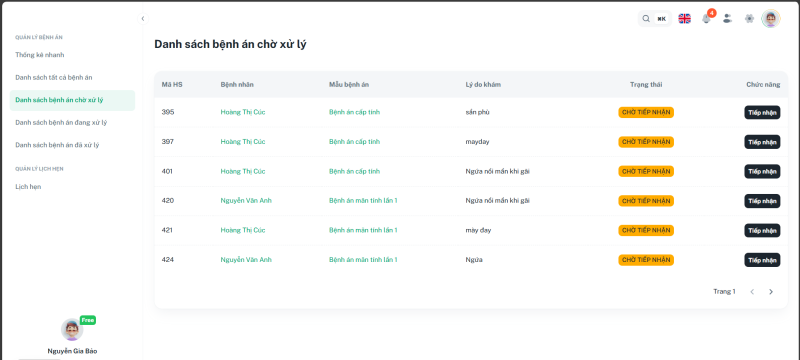Open Bệnh án cấp tính link in row 397
The width and height of the screenshot is (800, 360).
(354, 142)
